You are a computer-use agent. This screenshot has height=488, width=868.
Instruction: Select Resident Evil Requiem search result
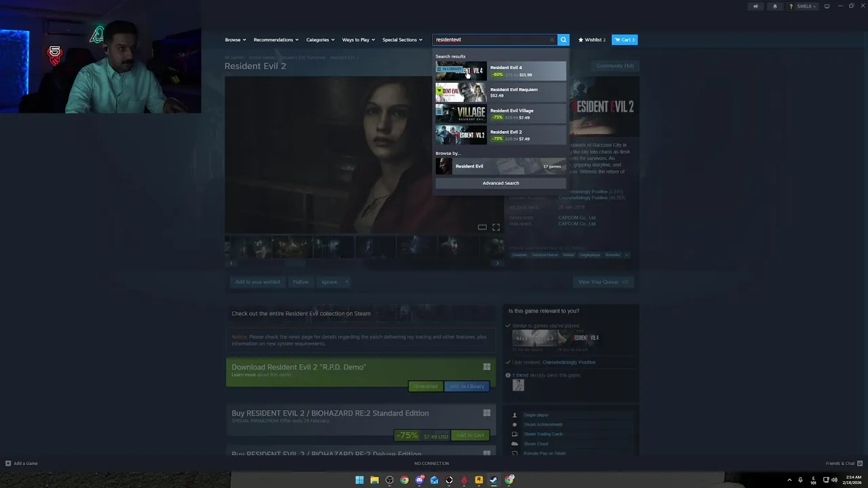[500, 92]
